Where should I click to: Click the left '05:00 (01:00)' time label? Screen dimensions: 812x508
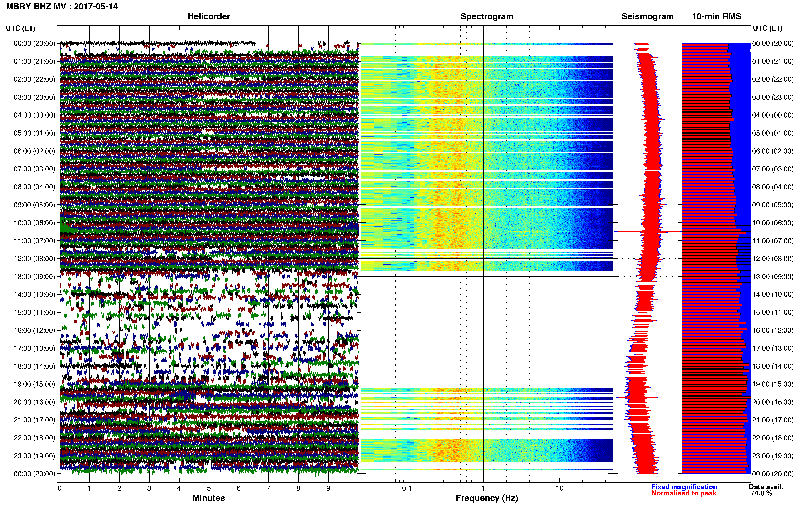[x=34, y=133]
